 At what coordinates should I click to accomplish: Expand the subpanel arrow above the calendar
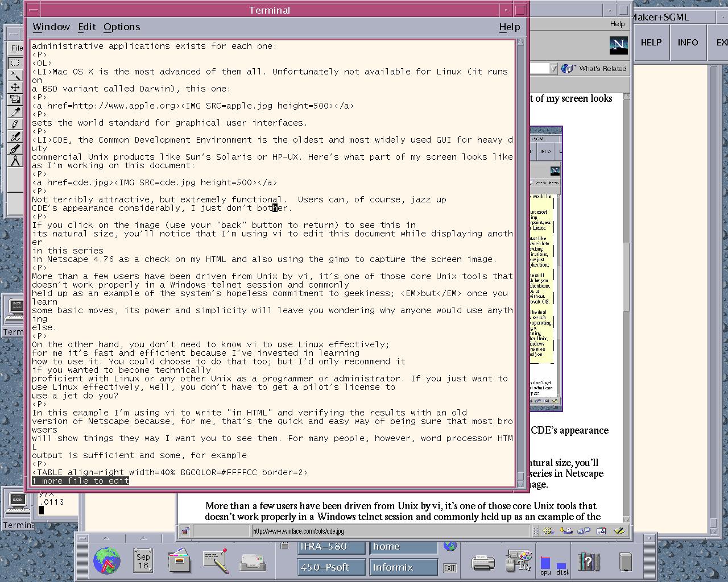[x=143, y=538]
